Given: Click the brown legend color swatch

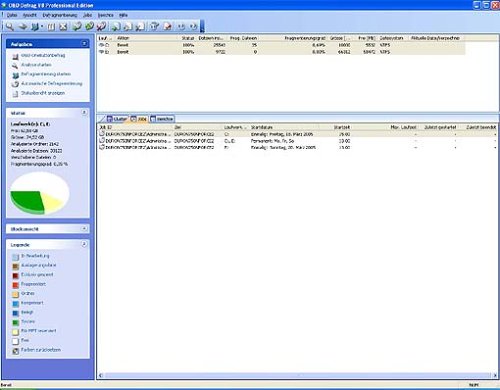Looking at the screenshot, I should coord(15,266).
